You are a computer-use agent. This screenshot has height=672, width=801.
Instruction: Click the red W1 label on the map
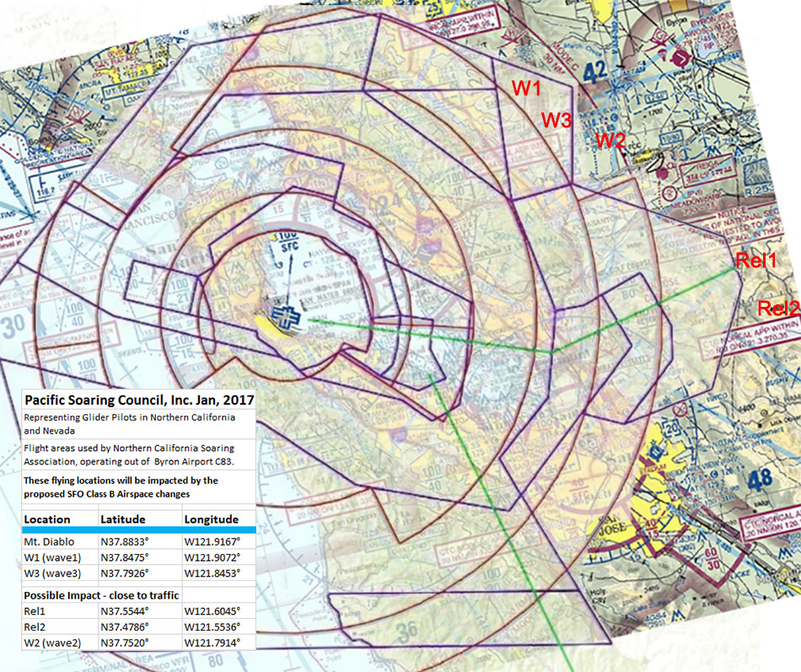tap(525, 89)
